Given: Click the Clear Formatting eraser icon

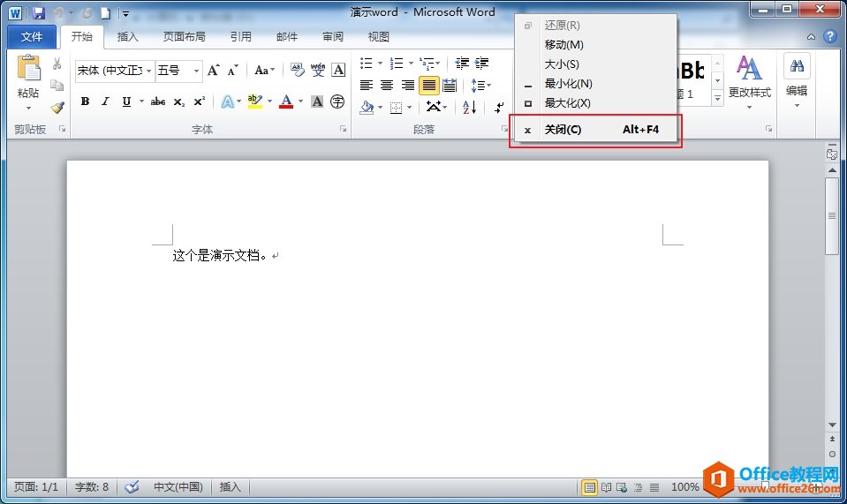Looking at the screenshot, I should (297, 71).
